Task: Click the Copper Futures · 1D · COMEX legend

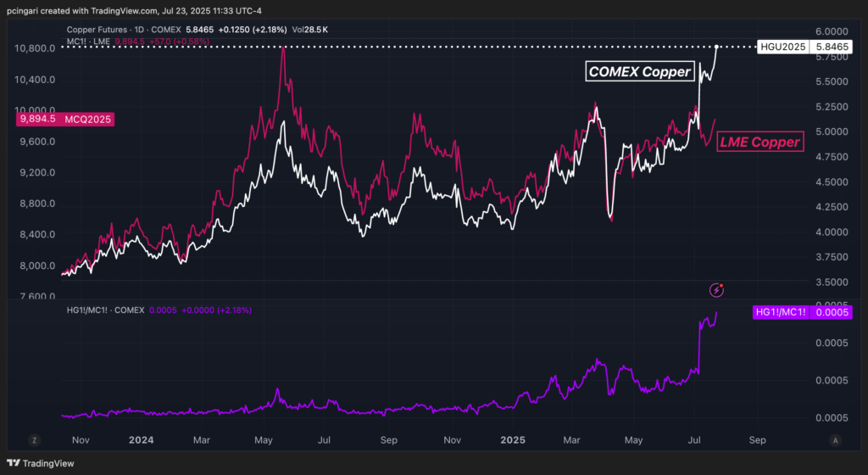Action: click(x=124, y=30)
